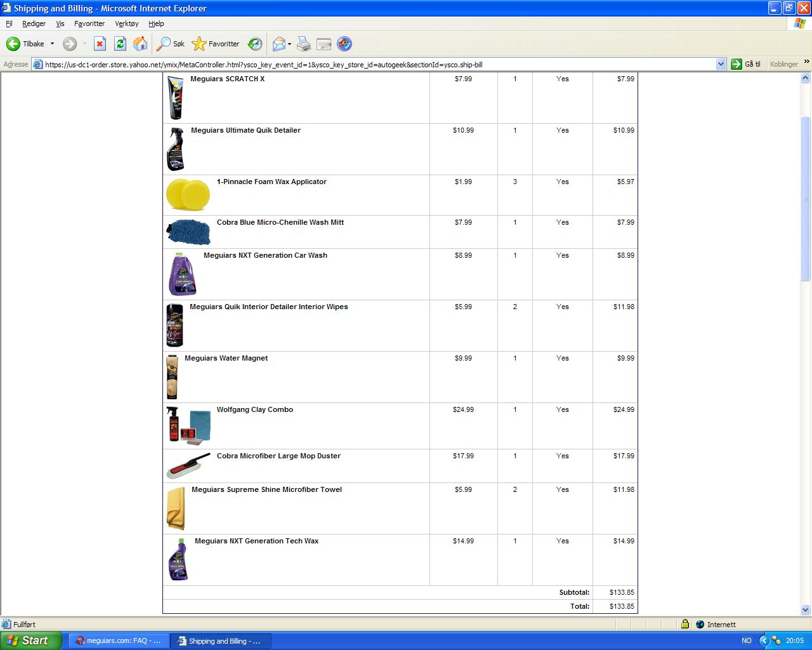Open the Fil menu
The image size is (812, 650).
pyautogui.click(x=9, y=23)
